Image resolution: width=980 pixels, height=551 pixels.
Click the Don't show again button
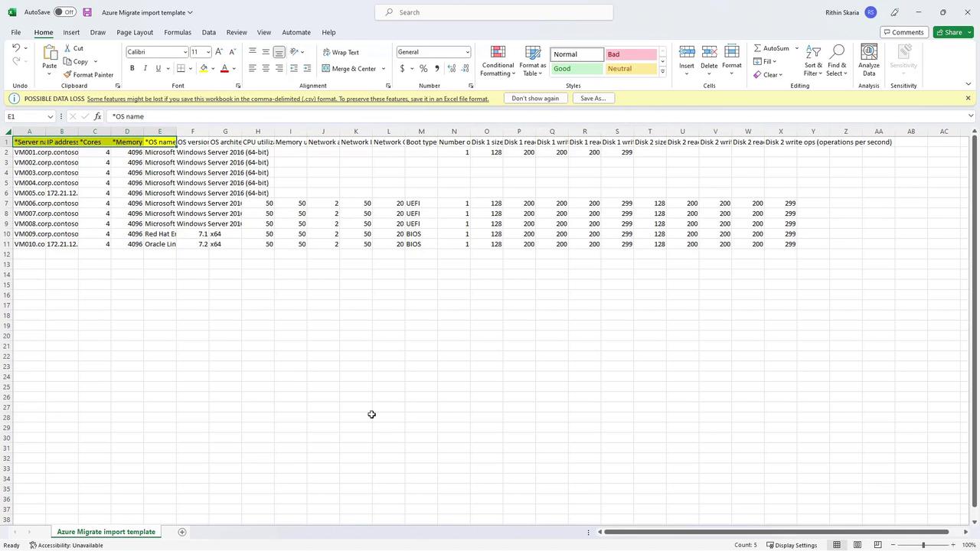[535, 99]
